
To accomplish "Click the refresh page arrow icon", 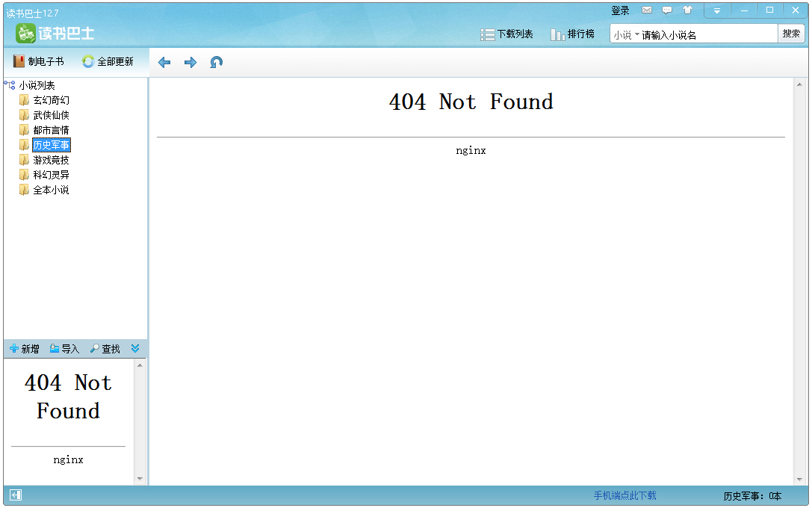I will [x=217, y=63].
